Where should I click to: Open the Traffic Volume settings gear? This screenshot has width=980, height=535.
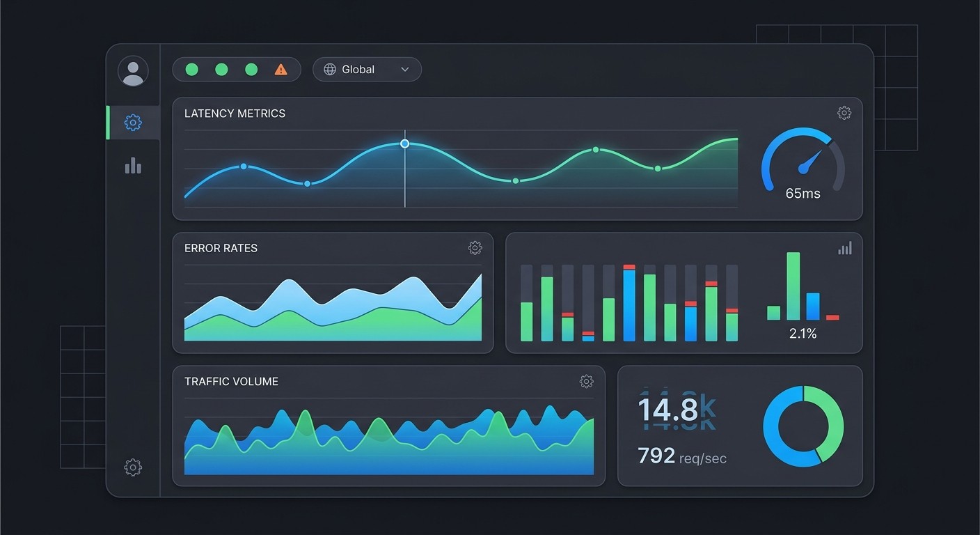tap(586, 381)
